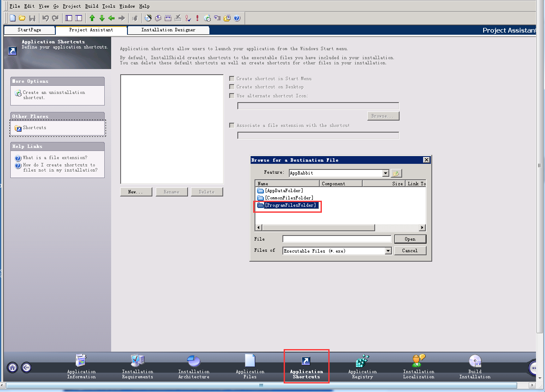Open Application Registry step icon
545x392 pixels.
(362, 361)
